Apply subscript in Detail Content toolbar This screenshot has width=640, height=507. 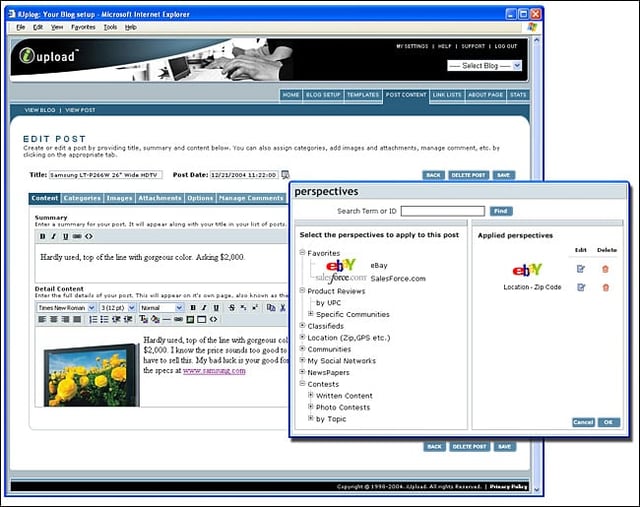tap(243, 308)
